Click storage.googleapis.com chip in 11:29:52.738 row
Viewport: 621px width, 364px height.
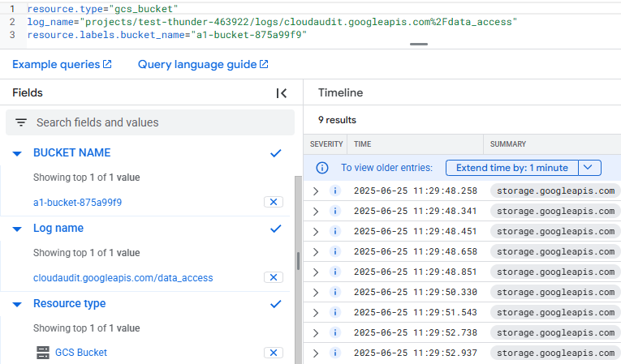coord(555,332)
